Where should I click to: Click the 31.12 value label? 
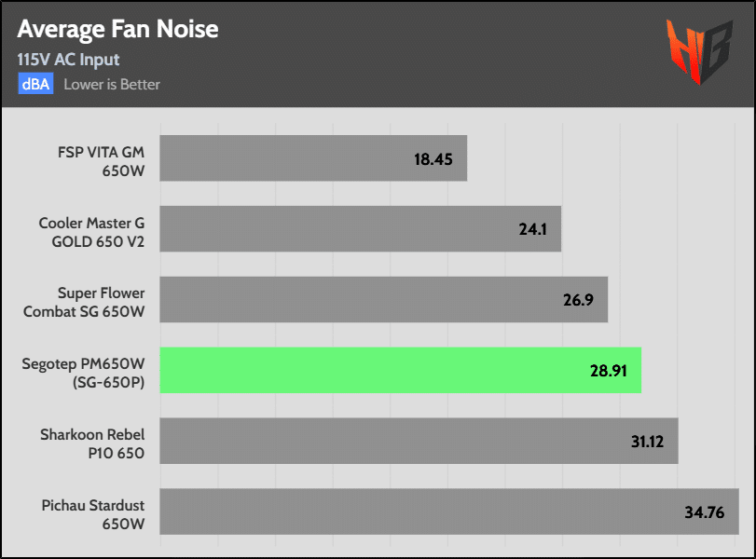[648, 442]
